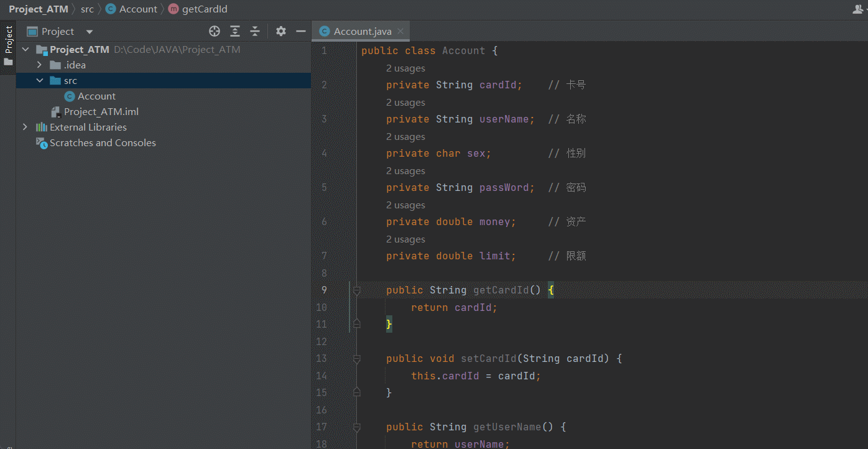Collapse the Project_ATM root folder

click(25, 49)
